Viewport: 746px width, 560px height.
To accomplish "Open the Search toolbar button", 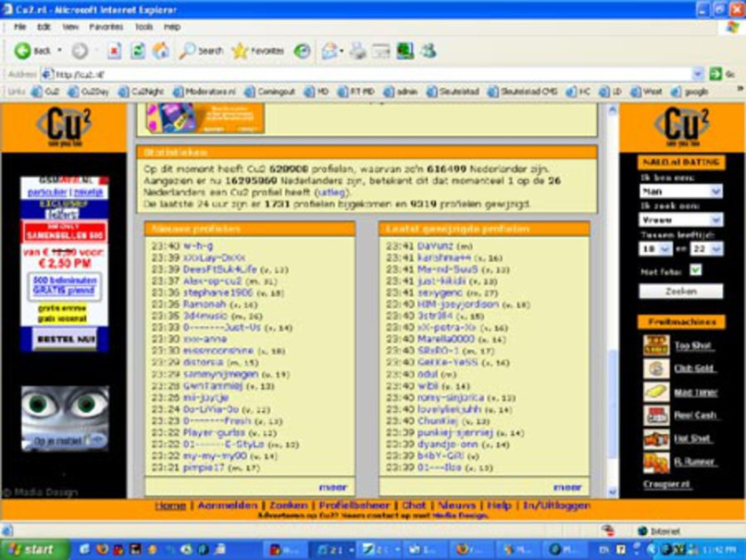I will click(x=201, y=51).
